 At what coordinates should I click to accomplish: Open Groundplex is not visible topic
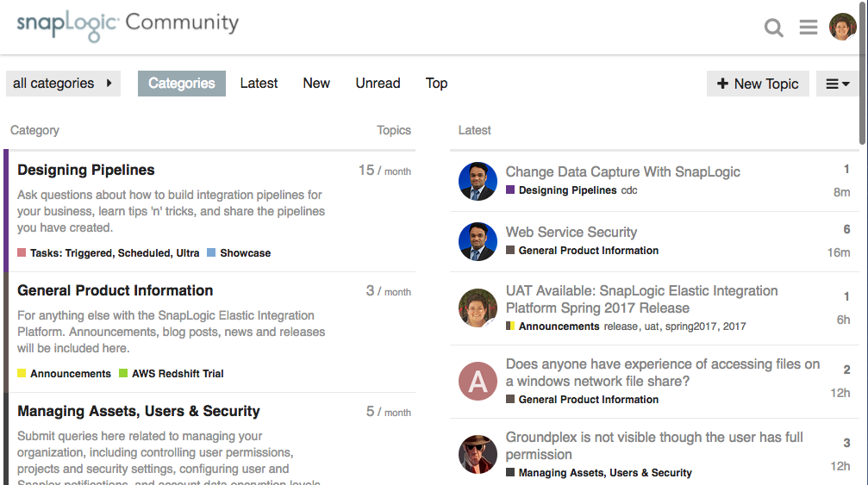click(x=653, y=445)
